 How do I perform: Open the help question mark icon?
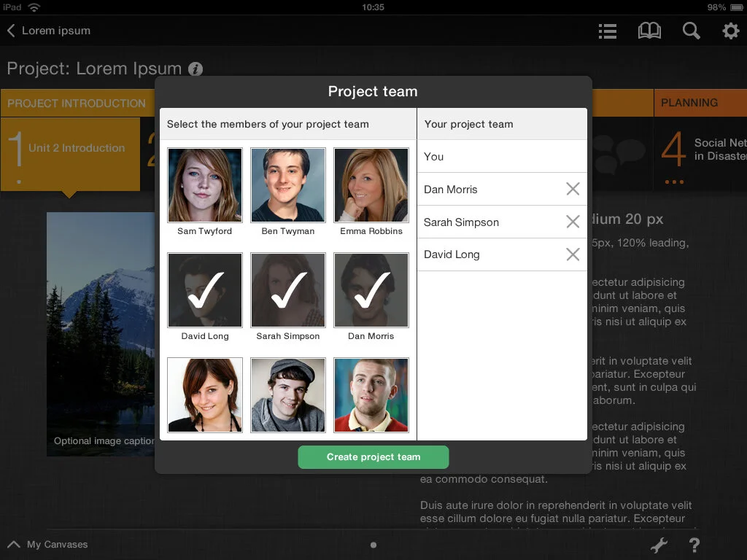694,545
